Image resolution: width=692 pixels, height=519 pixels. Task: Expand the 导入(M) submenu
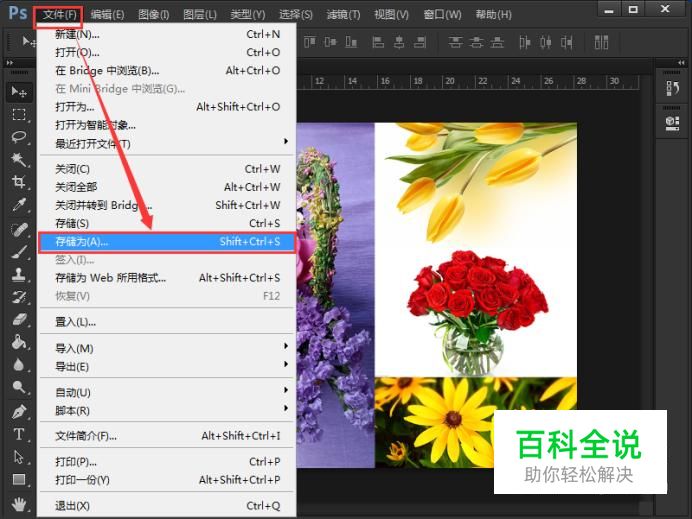click(x=167, y=348)
